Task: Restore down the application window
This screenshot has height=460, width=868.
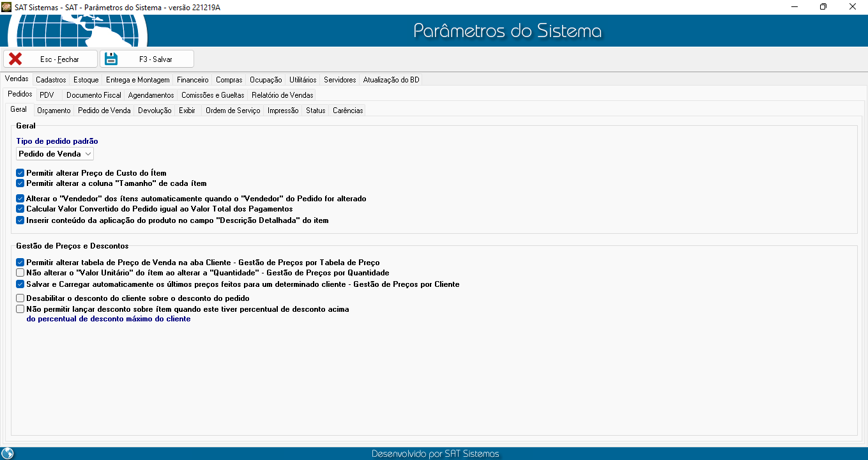Action: pyautogui.click(x=823, y=6)
